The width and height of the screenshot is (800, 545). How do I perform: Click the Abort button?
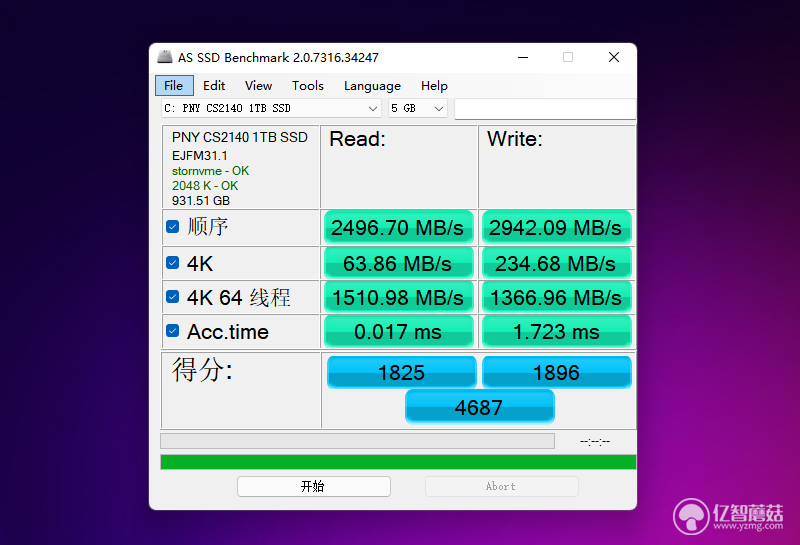pyautogui.click(x=502, y=486)
